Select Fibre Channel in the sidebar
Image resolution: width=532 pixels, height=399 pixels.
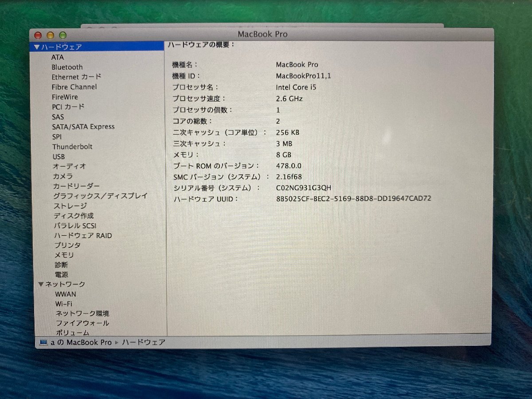point(74,87)
